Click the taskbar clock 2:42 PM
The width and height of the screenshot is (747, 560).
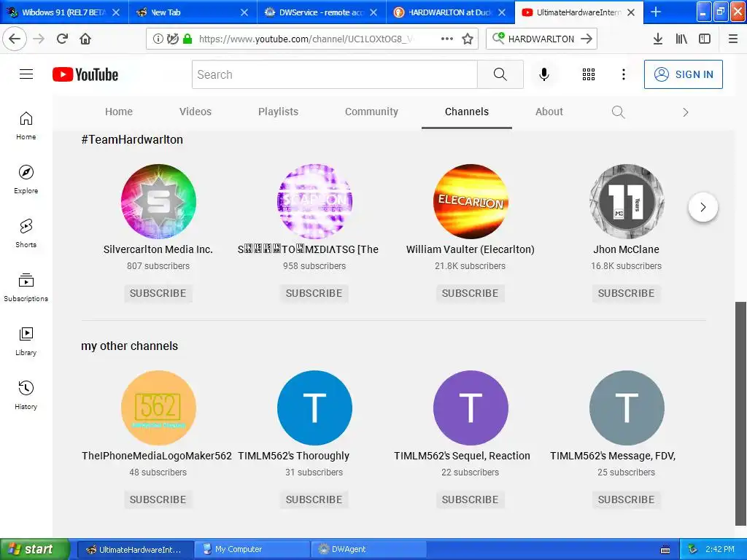point(720,549)
